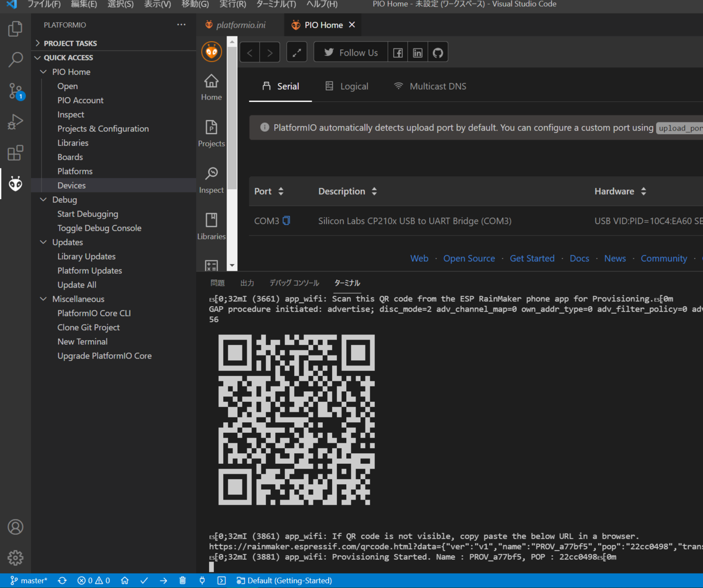Open the Community link

click(664, 258)
